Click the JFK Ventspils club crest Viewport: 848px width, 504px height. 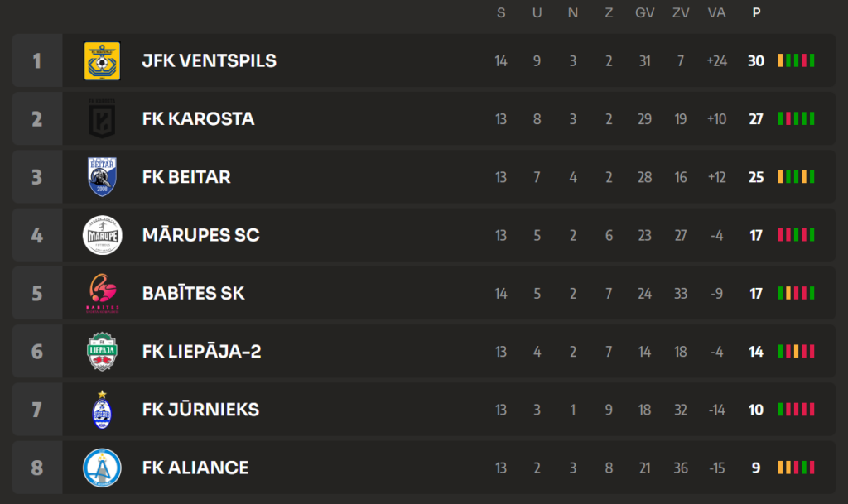coord(103,60)
